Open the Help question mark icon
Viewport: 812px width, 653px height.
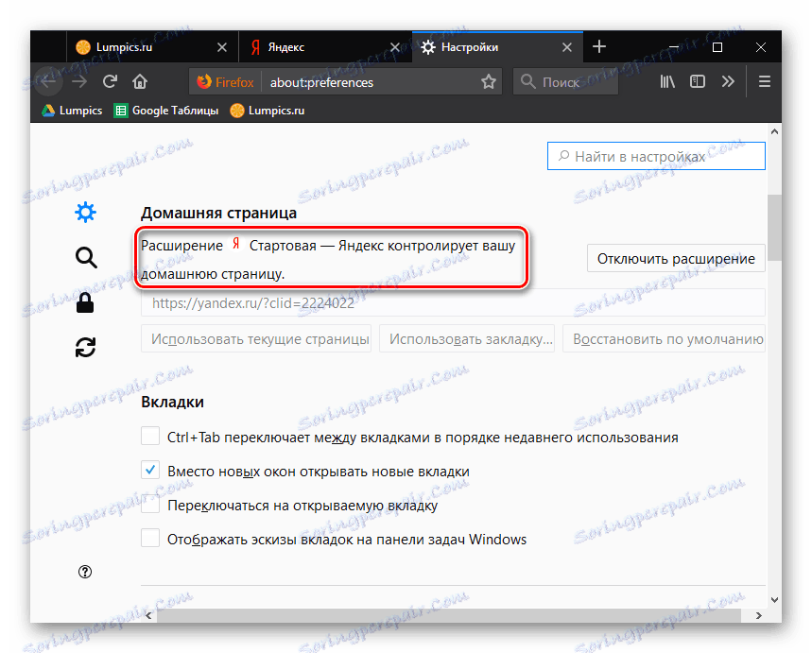click(85, 572)
